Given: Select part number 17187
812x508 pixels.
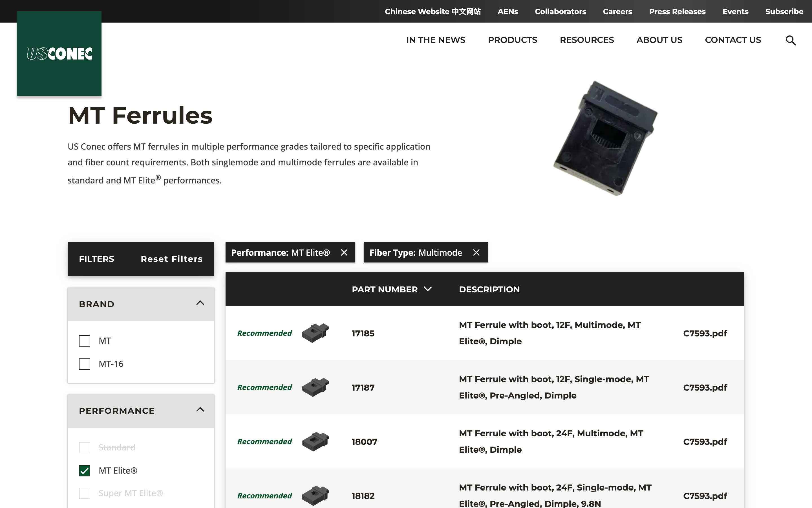Looking at the screenshot, I should pos(363,387).
